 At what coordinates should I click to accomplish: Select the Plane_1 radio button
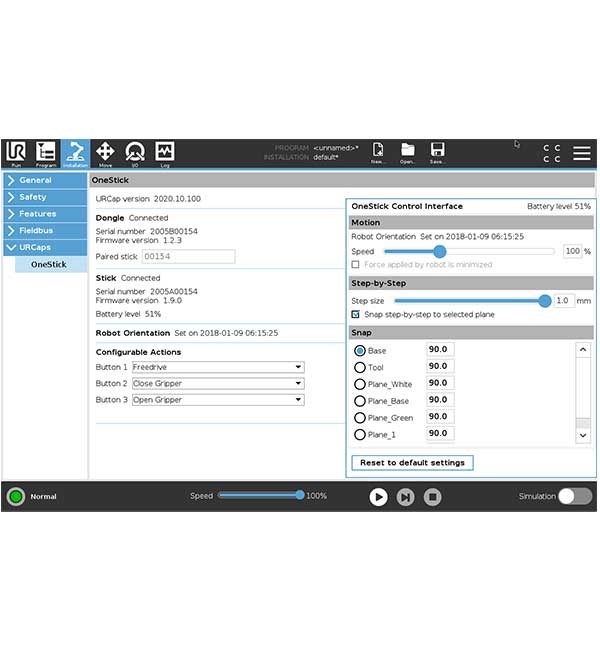360,434
